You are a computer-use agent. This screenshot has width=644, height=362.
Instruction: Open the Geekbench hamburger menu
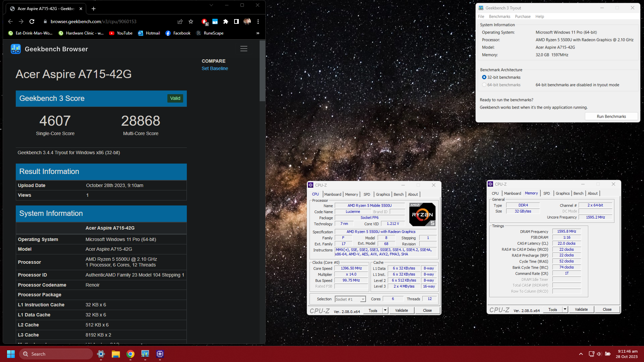point(244,49)
